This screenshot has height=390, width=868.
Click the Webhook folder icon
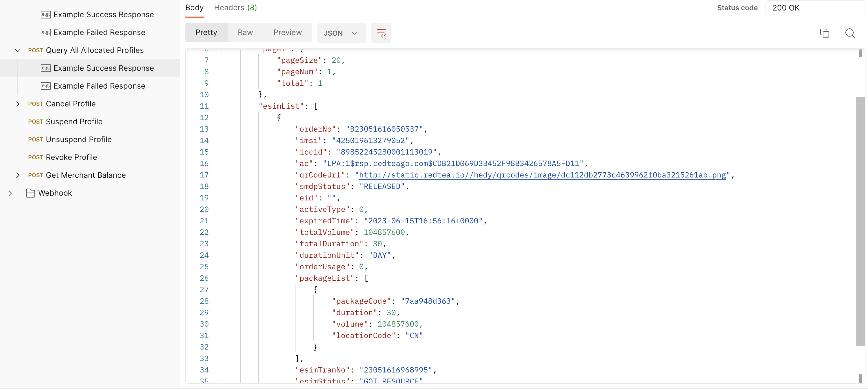(31, 193)
